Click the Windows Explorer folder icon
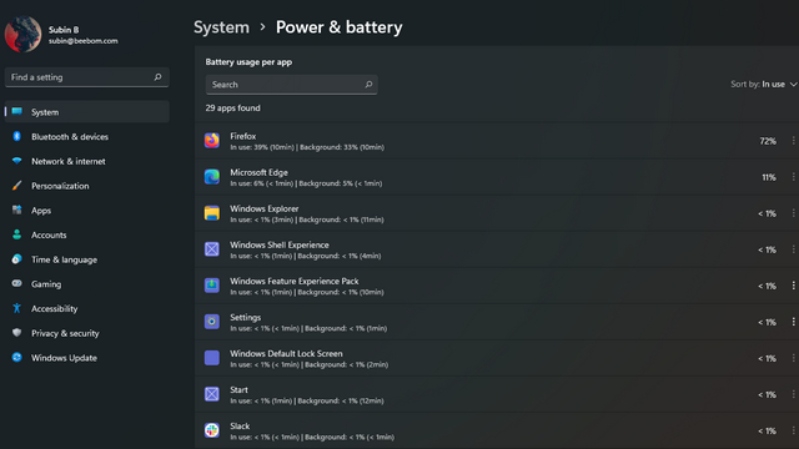 coord(212,213)
